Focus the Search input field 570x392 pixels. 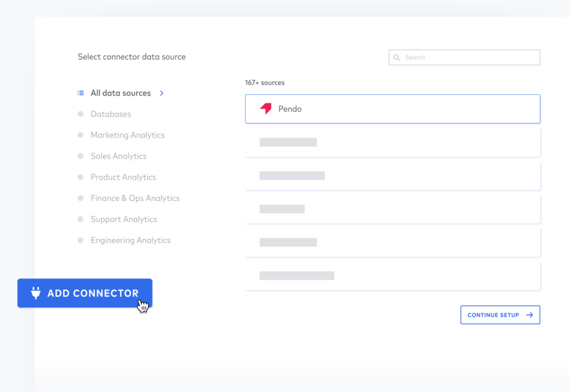click(468, 57)
